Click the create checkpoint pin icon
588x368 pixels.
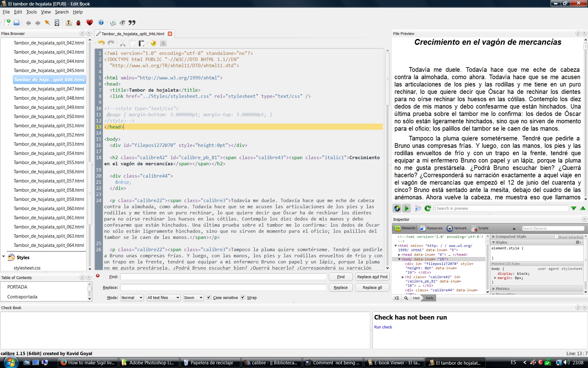click(47, 23)
